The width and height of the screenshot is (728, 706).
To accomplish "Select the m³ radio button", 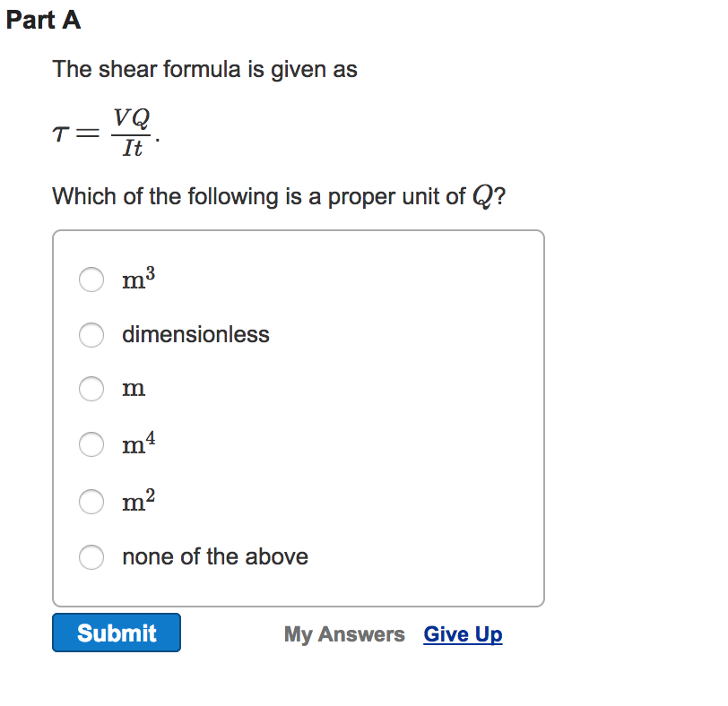I will [x=91, y=280].
